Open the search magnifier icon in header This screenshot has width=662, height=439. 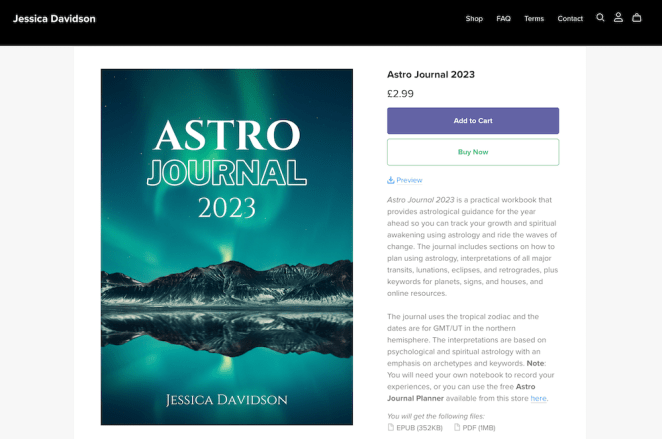[x=600, y=18]
